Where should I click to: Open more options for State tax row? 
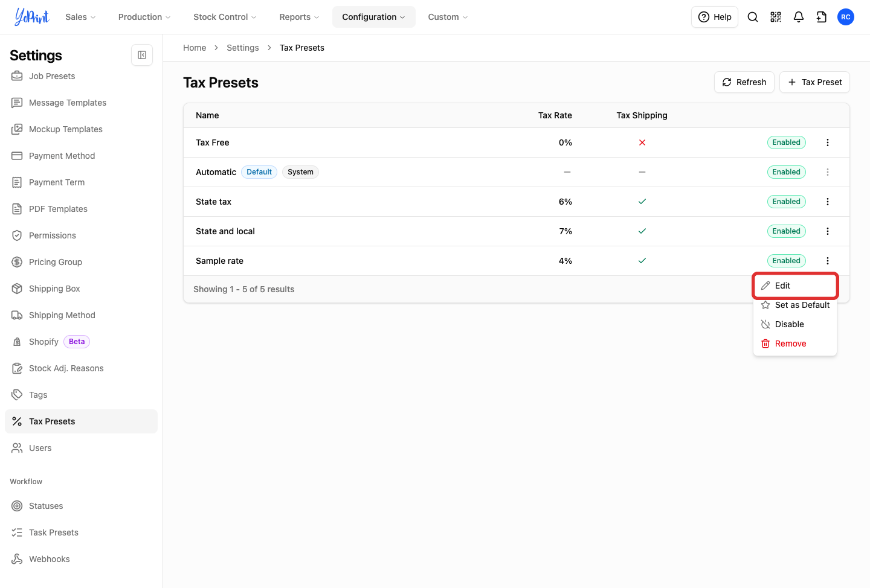click(x=828, y=202)
